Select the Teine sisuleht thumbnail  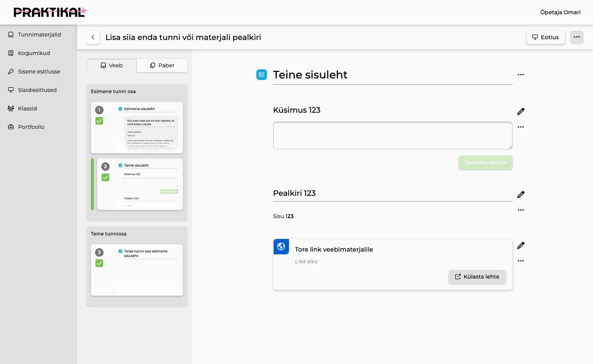click(140, 184)
